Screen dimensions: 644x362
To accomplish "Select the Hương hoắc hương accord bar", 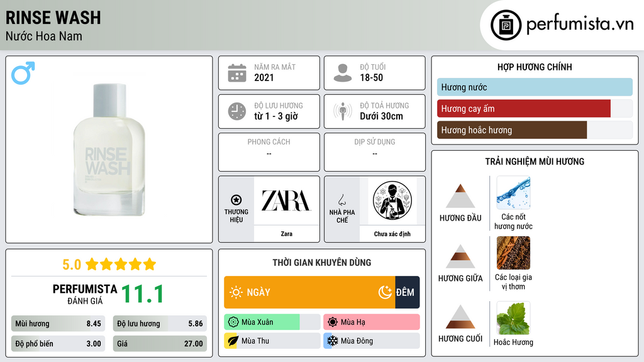I will click(535, 130).
